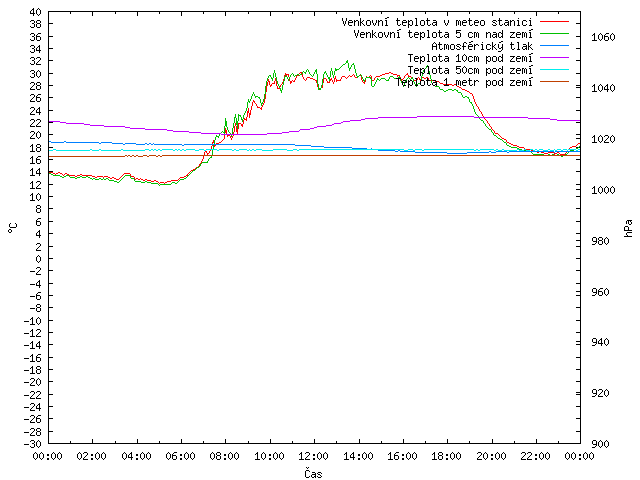
Task: Click the 10:00 time axis label
Action: click(269, 456)
